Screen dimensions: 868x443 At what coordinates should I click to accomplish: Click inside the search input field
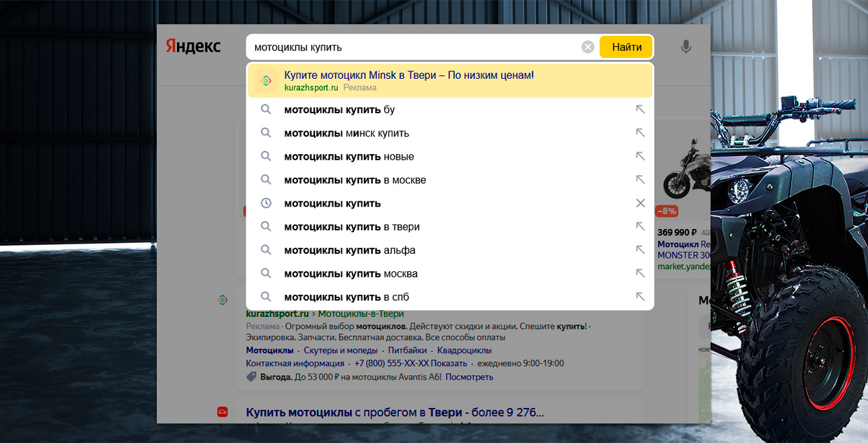point(410,47)
